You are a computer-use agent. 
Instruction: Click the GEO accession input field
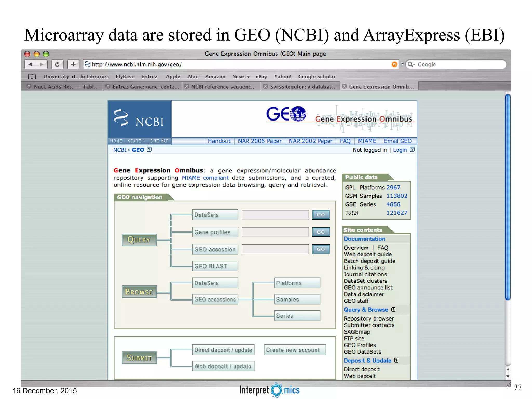pyautogui.click(x=275, y=249)
